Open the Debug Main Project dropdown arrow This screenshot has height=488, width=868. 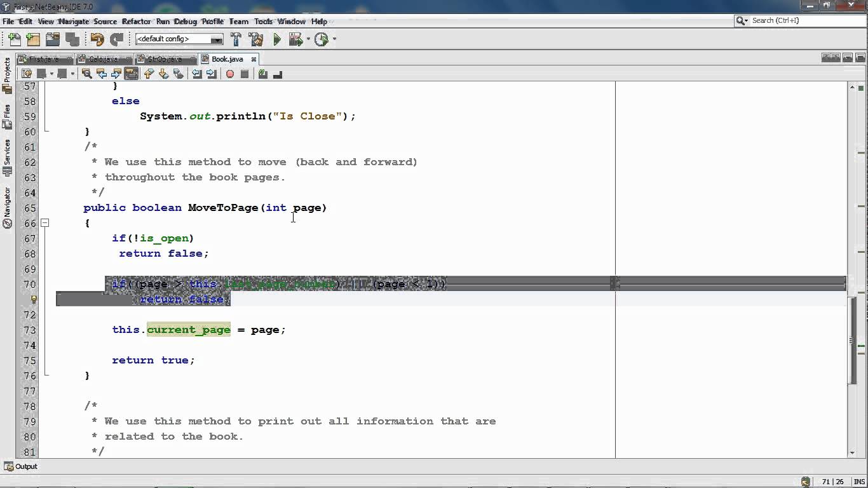pos(308,39)
